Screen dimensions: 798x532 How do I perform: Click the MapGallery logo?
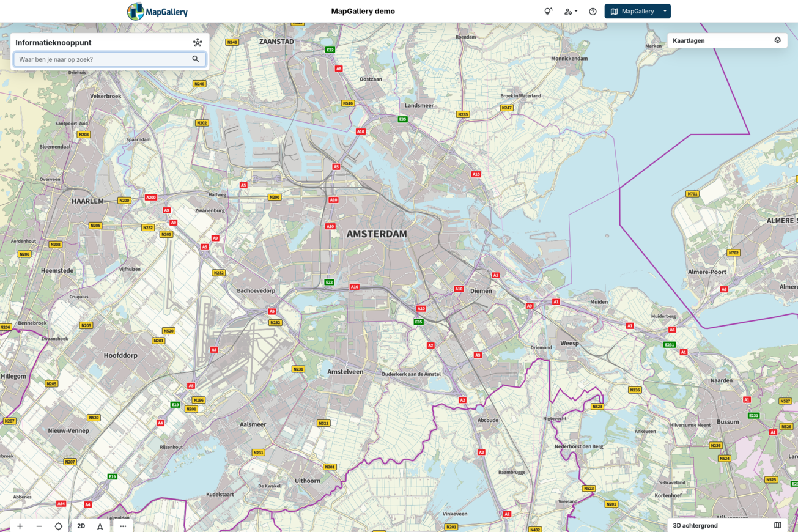pyautogui.click(x=157, y=11)
